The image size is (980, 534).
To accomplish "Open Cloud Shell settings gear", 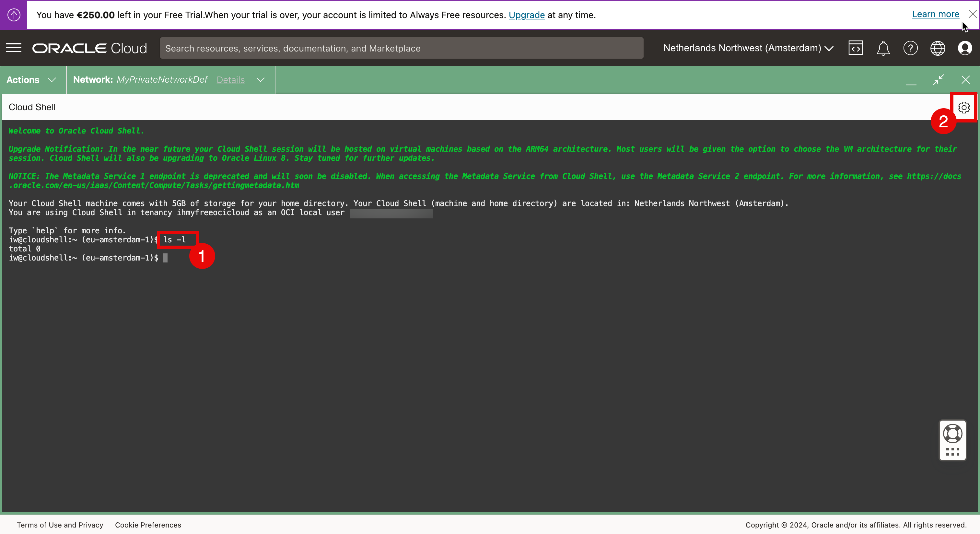I will click(964, 108).
